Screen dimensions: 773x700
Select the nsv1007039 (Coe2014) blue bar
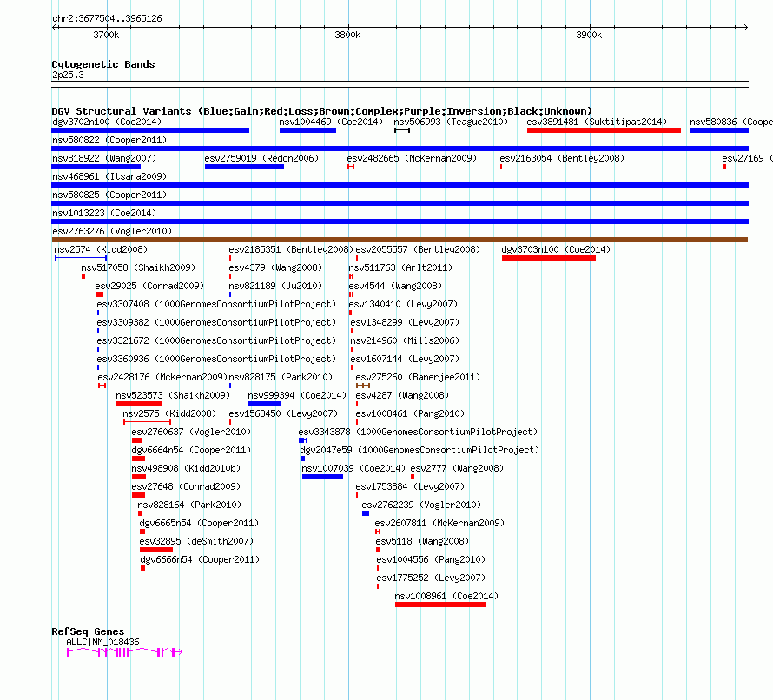coord(322,477)
